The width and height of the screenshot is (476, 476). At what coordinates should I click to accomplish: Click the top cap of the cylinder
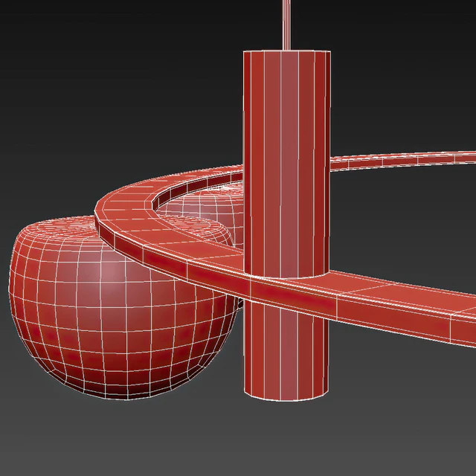pos(286,51)
